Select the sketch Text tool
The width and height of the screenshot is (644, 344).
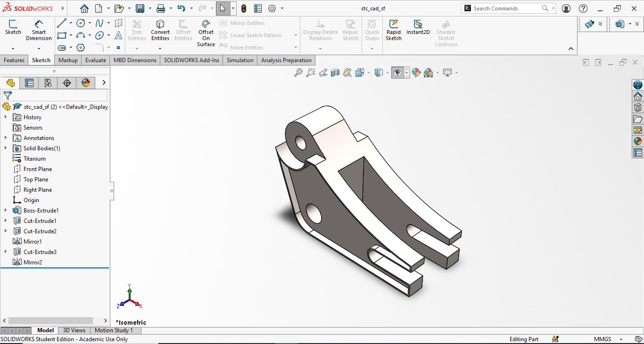point(118,35)
